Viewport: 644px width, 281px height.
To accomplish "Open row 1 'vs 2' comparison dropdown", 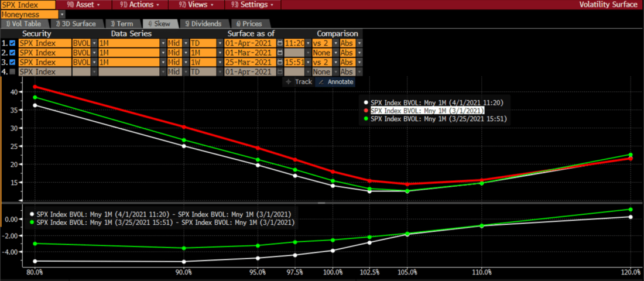I will click(335, 43).
